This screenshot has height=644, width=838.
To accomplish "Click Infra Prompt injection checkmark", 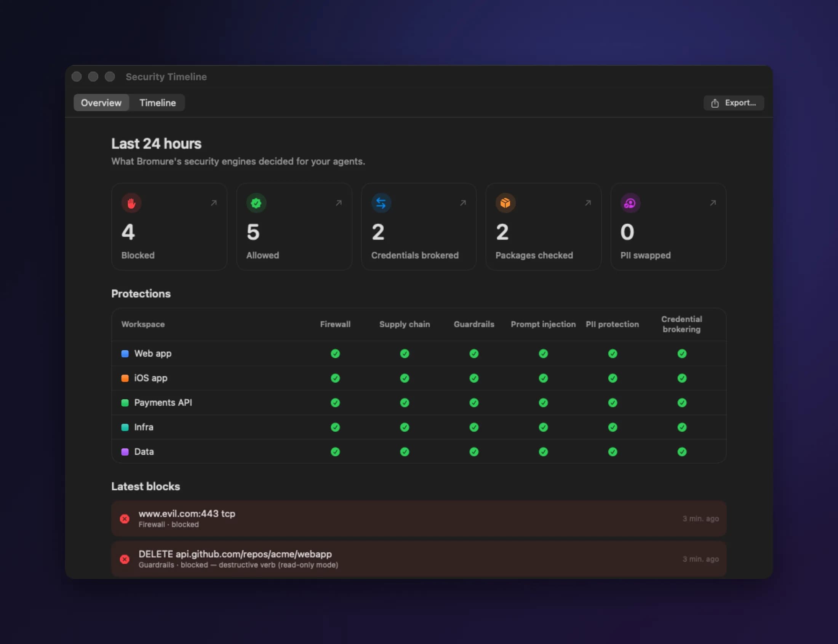I will (x=544, y=427).
